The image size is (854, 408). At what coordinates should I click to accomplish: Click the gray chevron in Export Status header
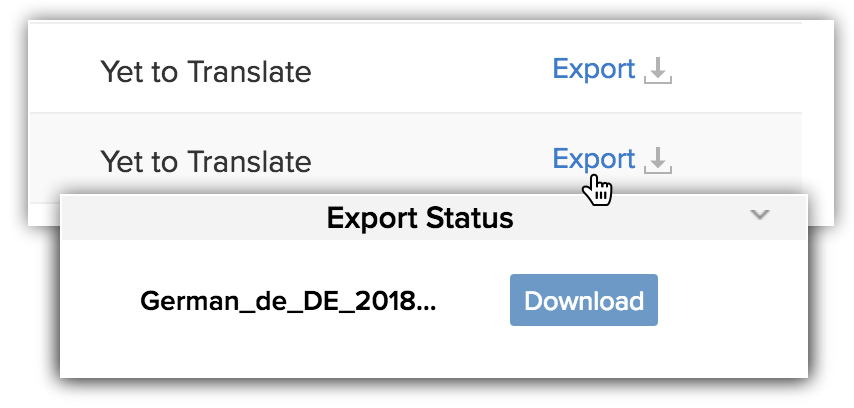tap(759, 215)
